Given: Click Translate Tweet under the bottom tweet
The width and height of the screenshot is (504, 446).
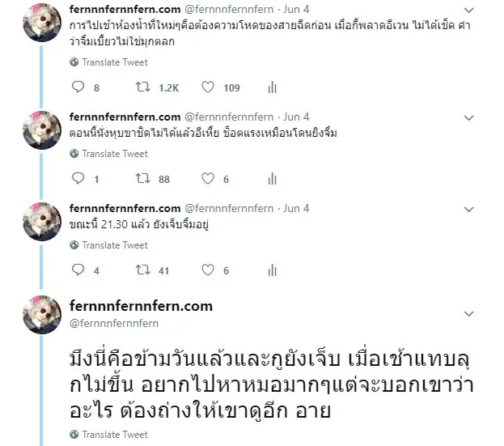Looking at the screenshot, I should [x=115, y=435].
